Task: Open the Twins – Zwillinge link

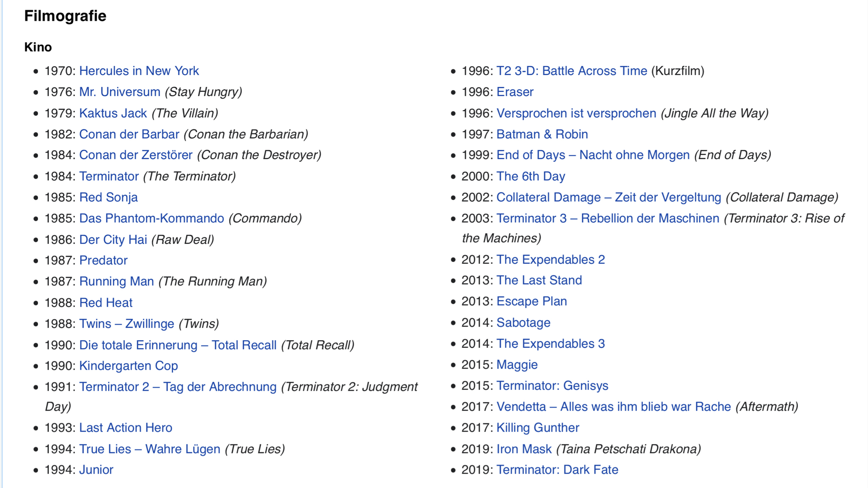Action: 127,324
